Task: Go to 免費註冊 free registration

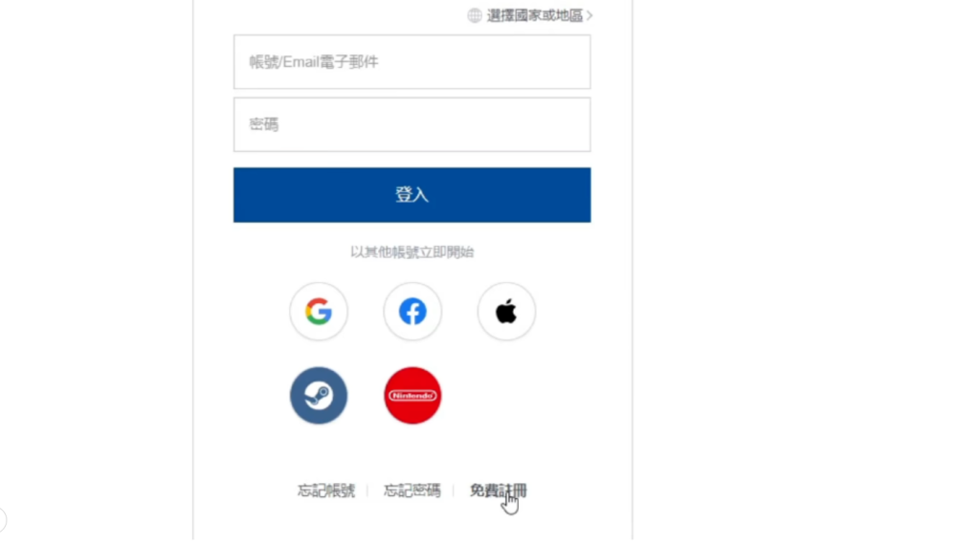Action: (x=498, y=491)
